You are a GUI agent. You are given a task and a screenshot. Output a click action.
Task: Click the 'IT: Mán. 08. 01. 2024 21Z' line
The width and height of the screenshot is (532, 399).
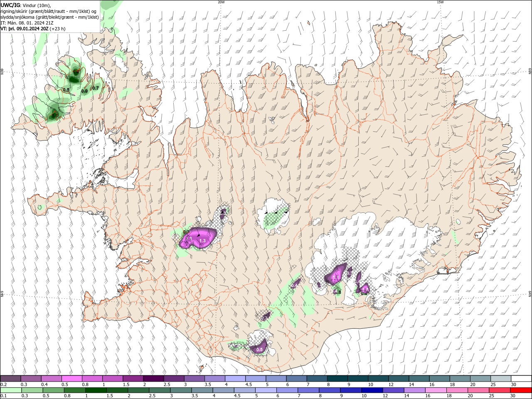(27, 23)
